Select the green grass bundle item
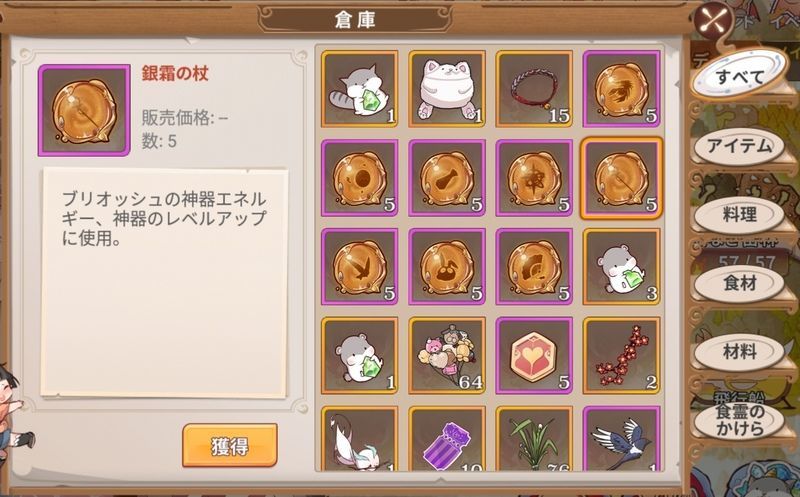This screenshot has width=800, height=497. 534,439
